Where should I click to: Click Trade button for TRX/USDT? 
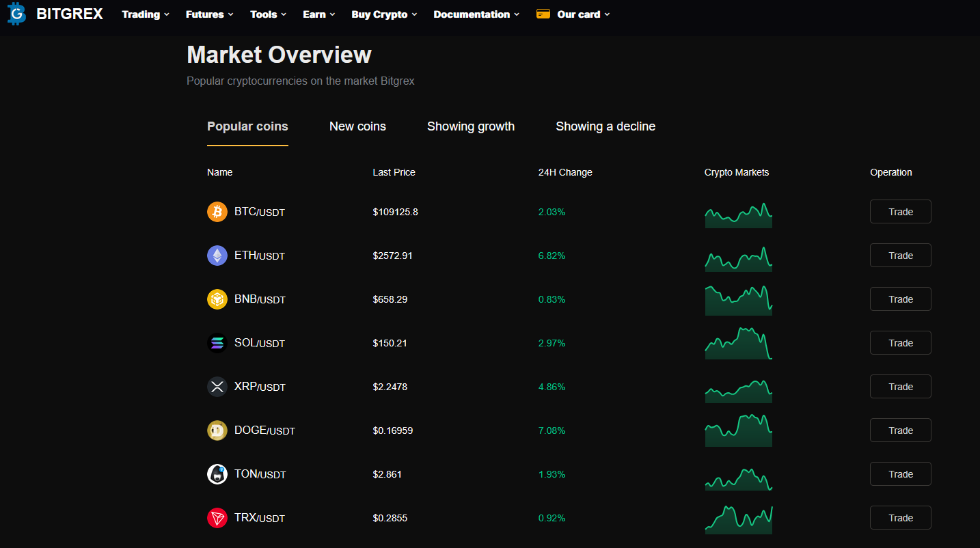click(901, 518)
